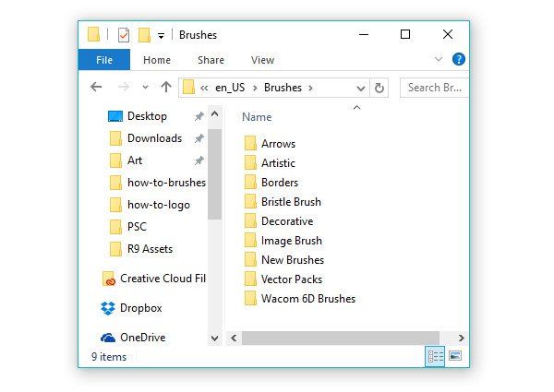554x392 pixels.
Task: Sort files by the Name column
Action: tap(257, 117)
